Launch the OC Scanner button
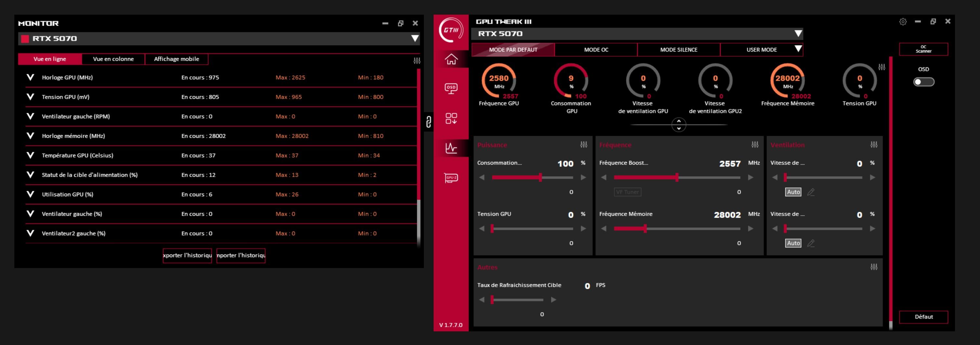Viewport: 980px width, 345px height. pos(923,49)
